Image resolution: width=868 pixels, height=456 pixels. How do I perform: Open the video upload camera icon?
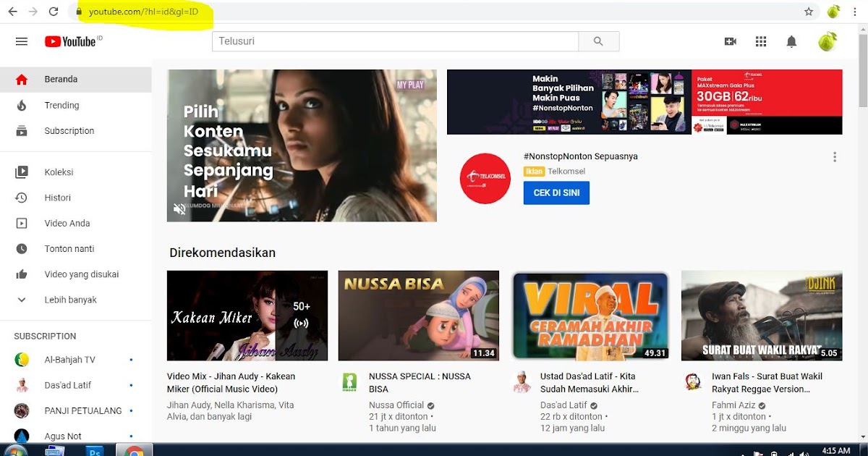coord(730,41)
